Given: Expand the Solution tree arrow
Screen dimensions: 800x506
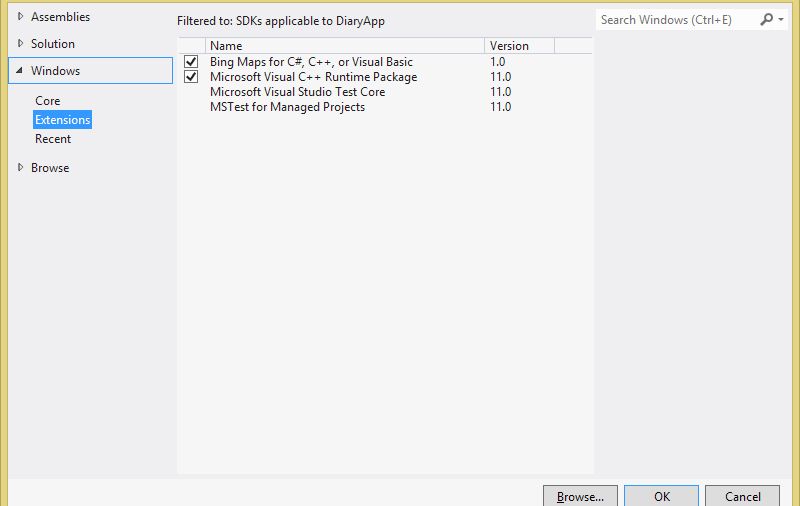Looking at the screenshot, I should pyautogui.click(x=20, y=43).
